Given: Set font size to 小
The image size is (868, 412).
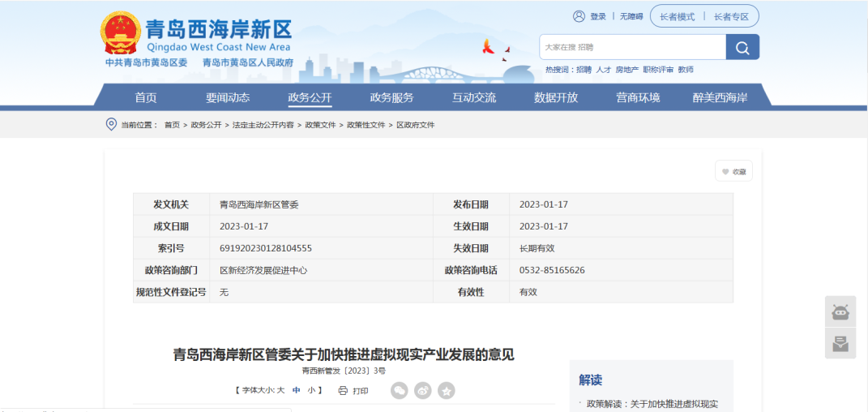Looking at the screenshot, I should coord(311,391).
